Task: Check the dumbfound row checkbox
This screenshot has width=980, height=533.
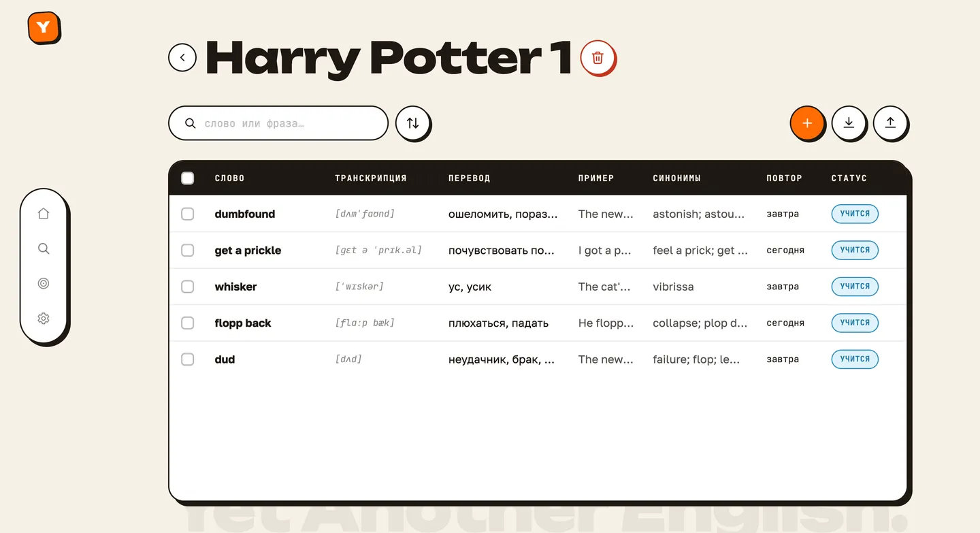Action: (188, 214)
